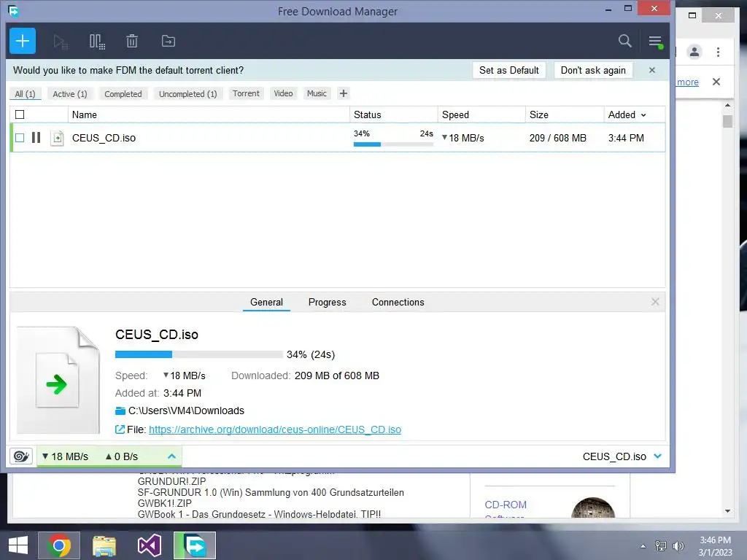Click the Status column header
The height and width of the screenshot is (560, 747).
coord(393,114)
